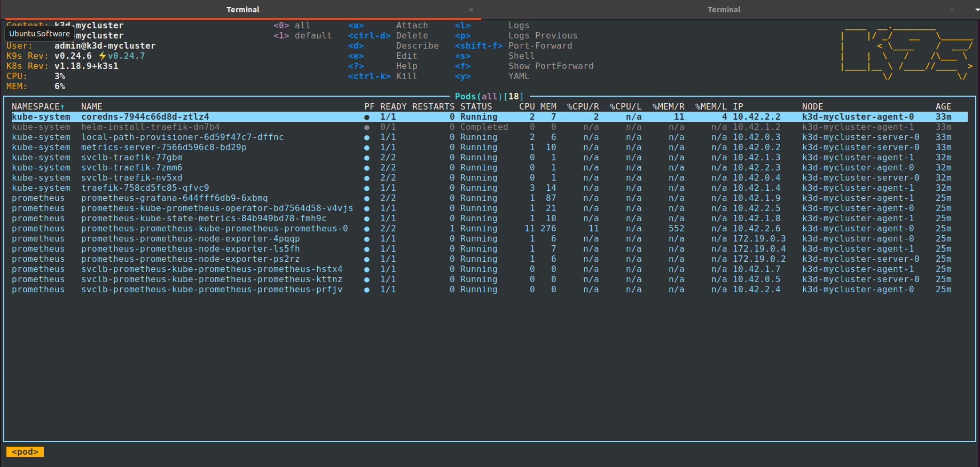Click the <pod> breadcrumb at the bottom

point(25,452)
